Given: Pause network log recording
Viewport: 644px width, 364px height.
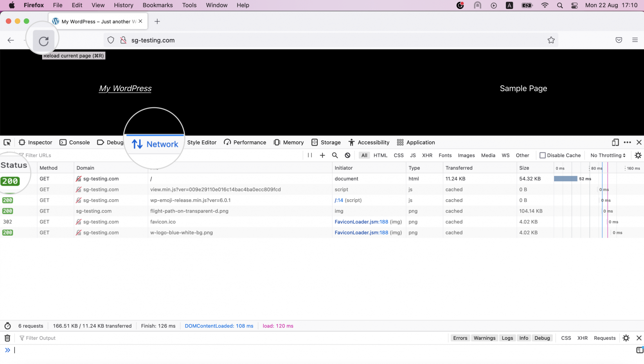Looking at the screenshot, I should point(310,155).
